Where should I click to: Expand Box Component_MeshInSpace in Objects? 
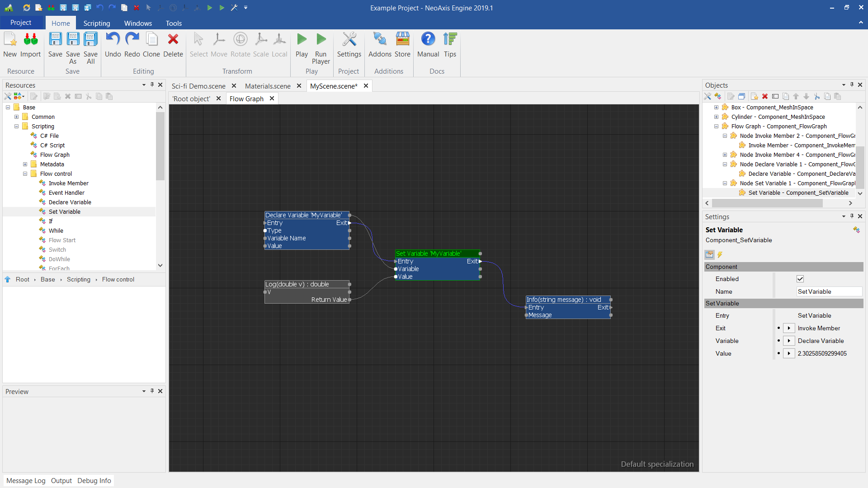click(x=716, y=107)
